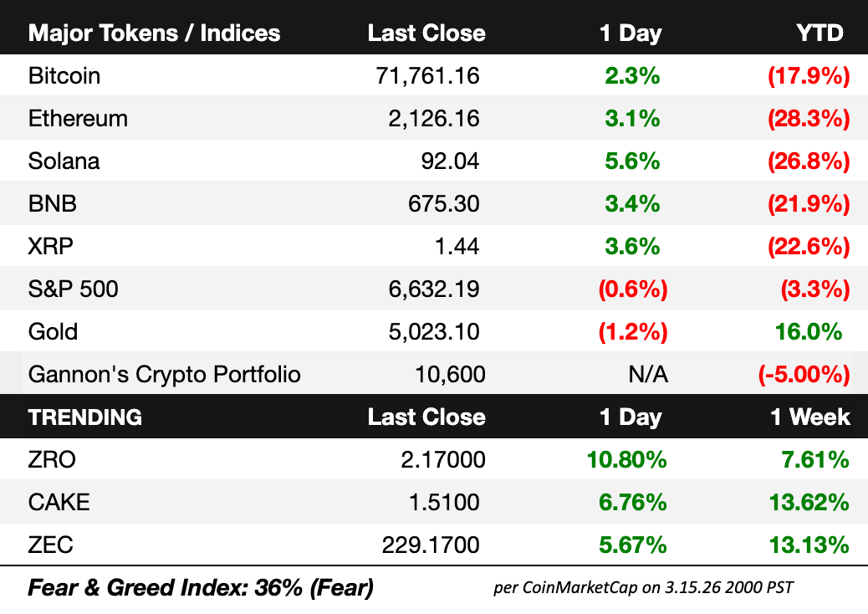Select Gannon's Crypto Portfolio label
The width and height of the screenshot is (868, 614).
click(x=164, y=374)
